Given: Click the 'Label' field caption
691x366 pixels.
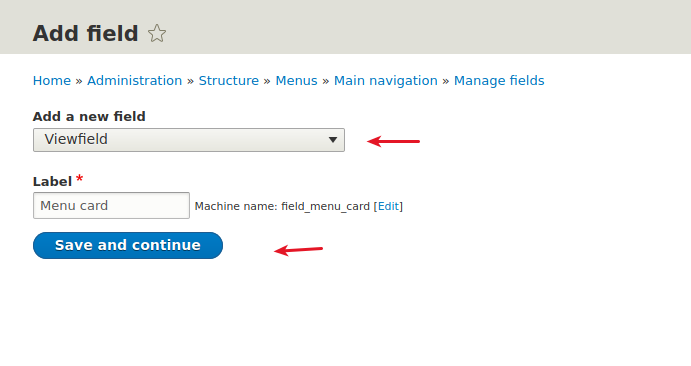Looking at the screenshot, I should 52,181.
